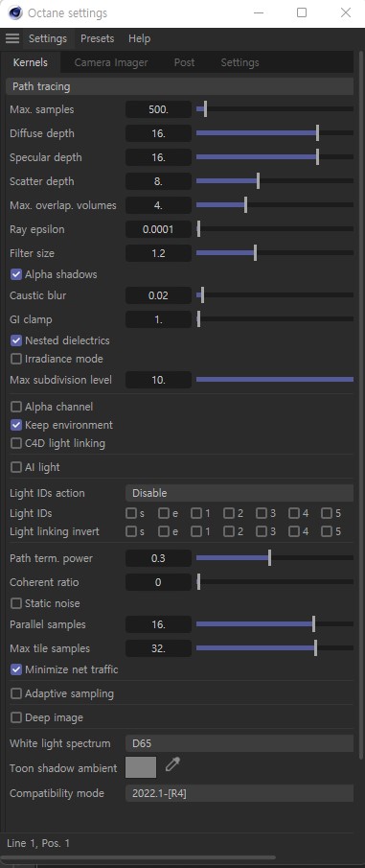The image size is (365, 868).
Task: Click the Octane logo in title bar
Action: click(15, 12)
